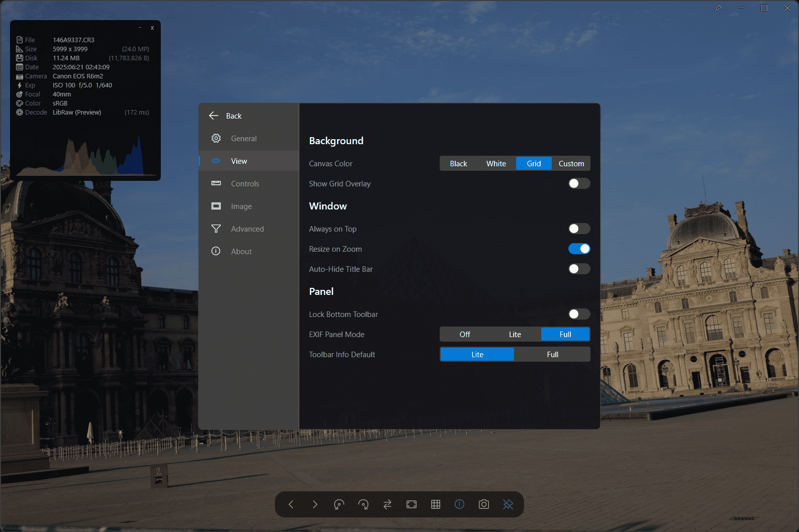
Task: Open the gallery grid icon in bottom toolbar
Action: 436,504
